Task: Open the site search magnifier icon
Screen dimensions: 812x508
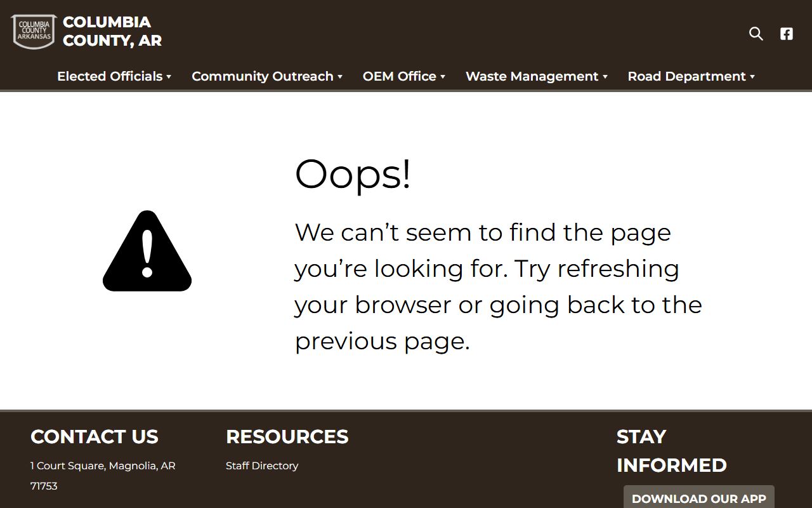Action: 756,34
